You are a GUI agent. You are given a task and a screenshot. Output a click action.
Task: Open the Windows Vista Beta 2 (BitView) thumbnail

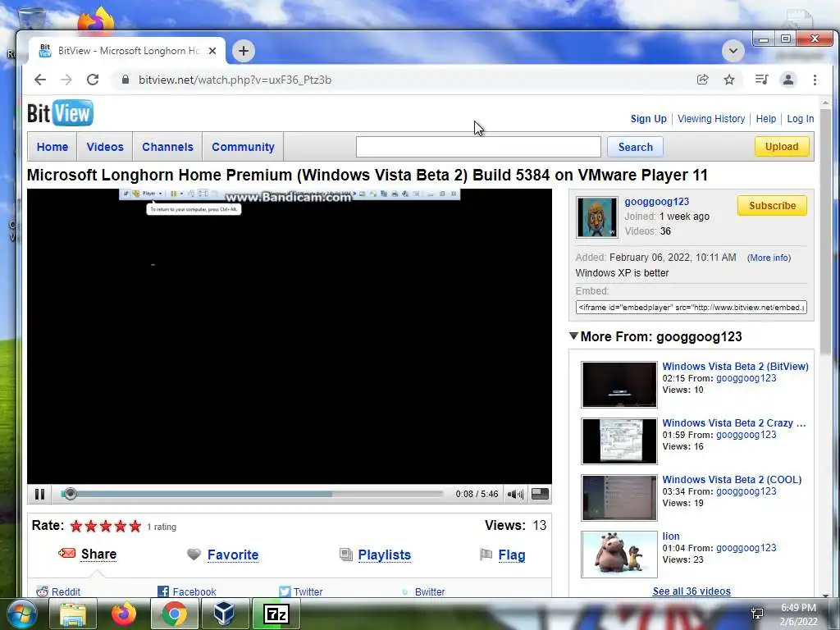[x=619, y=385]
